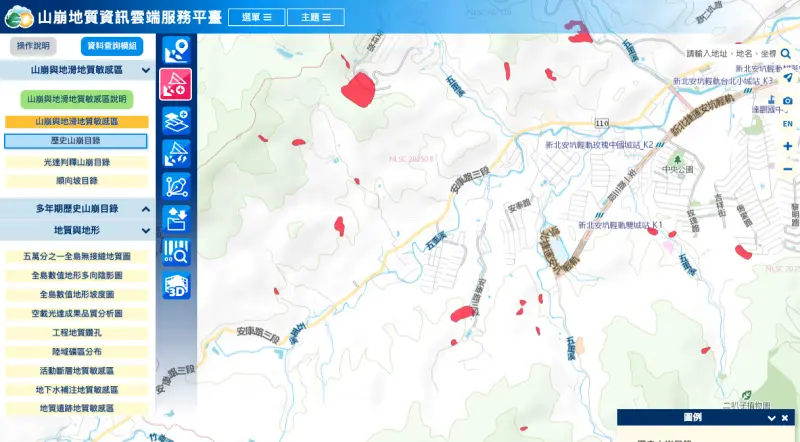Collapse the 山崩與地滑地質敏感區 section
This screenshot has width=800, height=442.
click(x=146, y=71)
